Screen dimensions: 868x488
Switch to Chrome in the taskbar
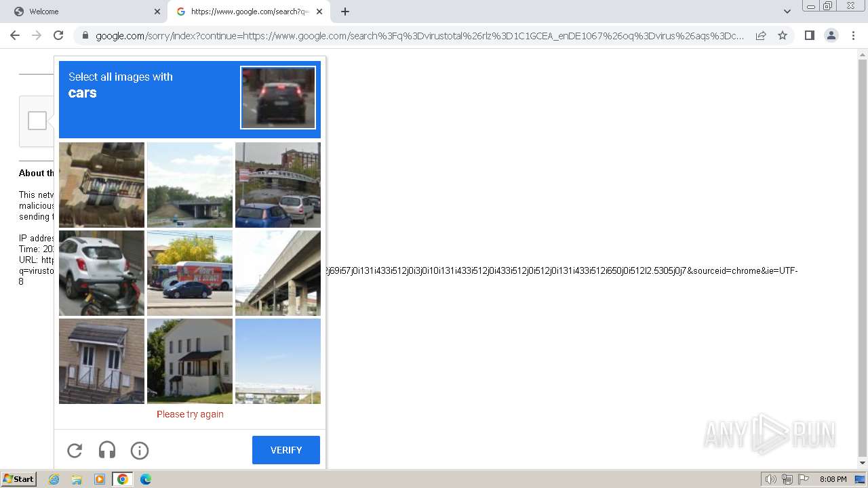point(123,479)
